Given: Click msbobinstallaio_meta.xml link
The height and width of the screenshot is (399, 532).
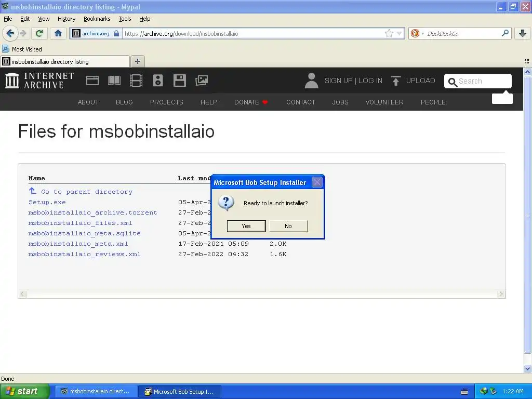Looking at the screenshot, I should pyautogui.click(x=78, y=244).
